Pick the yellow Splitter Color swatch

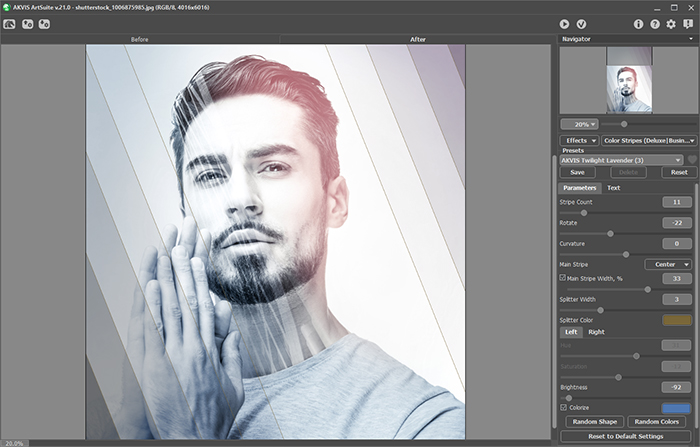point(676,319)
